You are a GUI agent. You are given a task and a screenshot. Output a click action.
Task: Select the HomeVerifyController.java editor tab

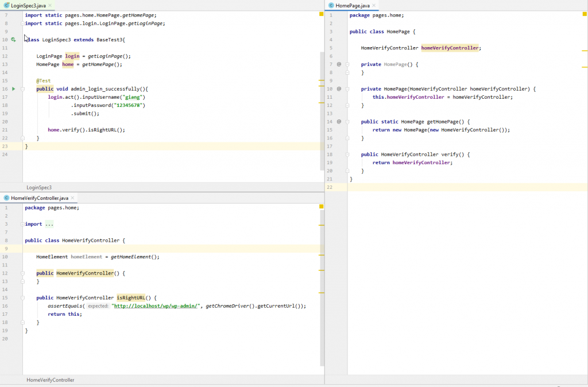[x=38, y=198]
